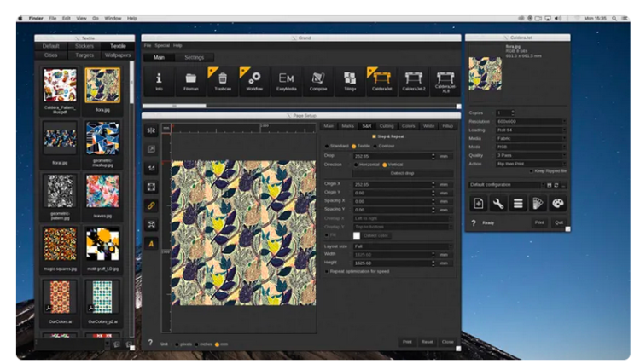Open the Loading dropdown showing Roll 64

click(531, 130)
